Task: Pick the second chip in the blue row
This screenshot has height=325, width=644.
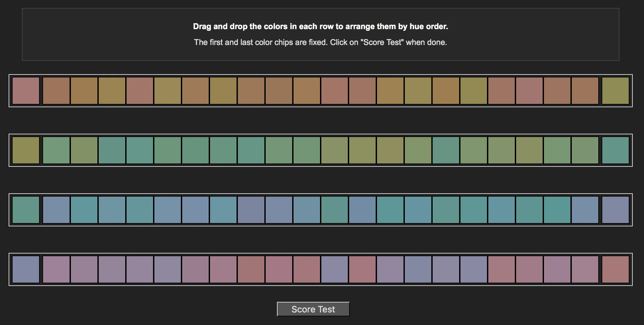Action: click(56, 210)
